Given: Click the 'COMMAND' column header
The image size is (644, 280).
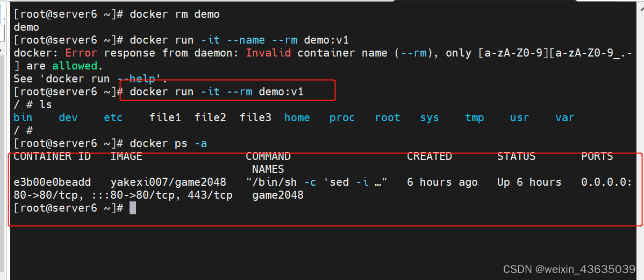Looking at the screenshot, I should (269, 156).
